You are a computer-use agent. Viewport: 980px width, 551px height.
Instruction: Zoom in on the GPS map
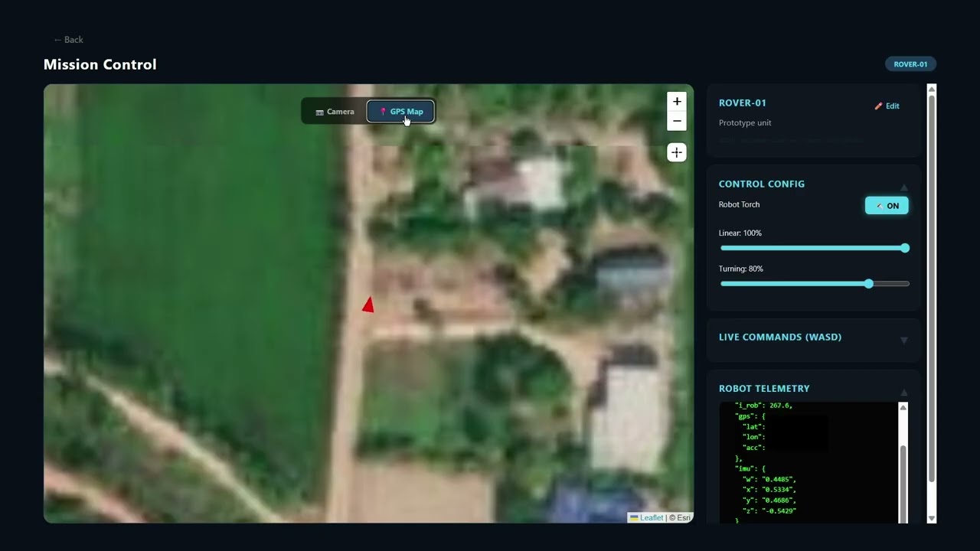[677, 102]
